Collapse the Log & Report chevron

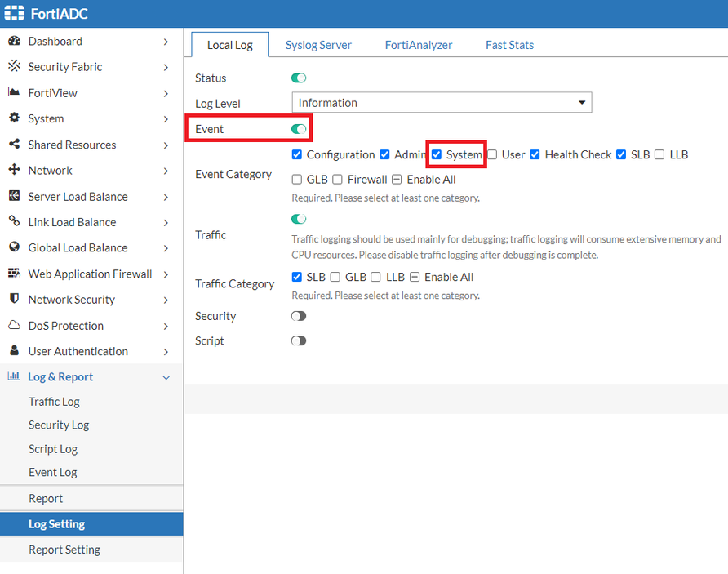[166, 377]
